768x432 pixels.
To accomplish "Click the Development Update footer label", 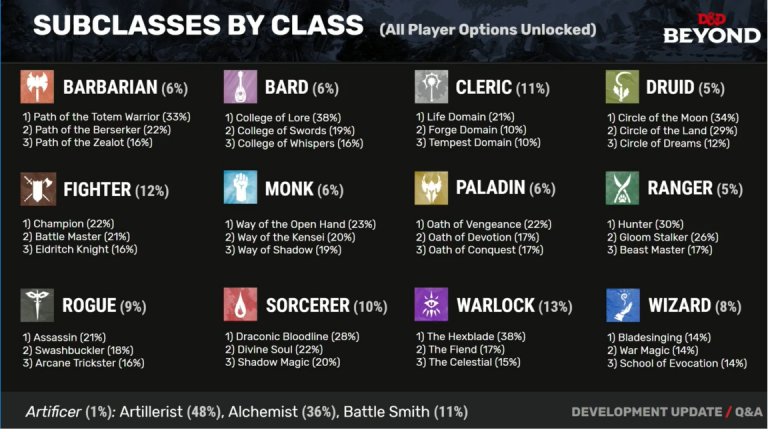I will tap(645, 411).
